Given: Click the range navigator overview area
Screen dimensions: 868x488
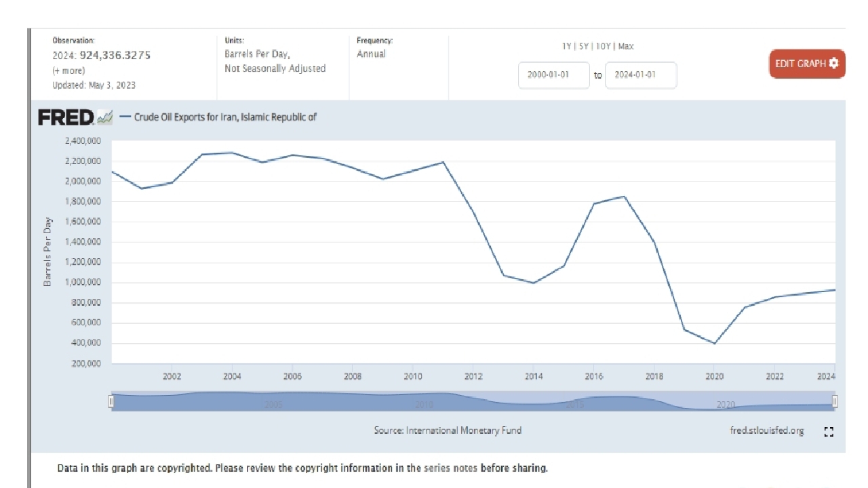Looking at the screenshot, I should coord(473,401).
